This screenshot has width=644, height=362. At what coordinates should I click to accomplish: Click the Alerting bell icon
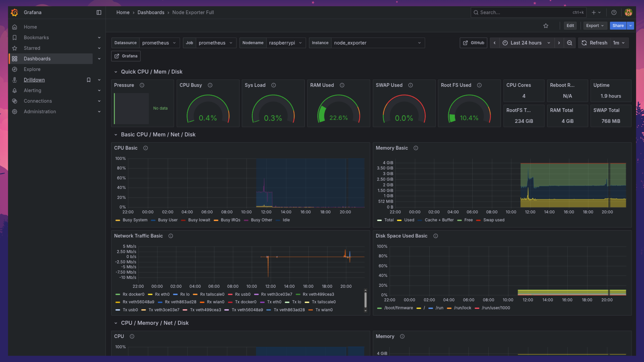15,90
